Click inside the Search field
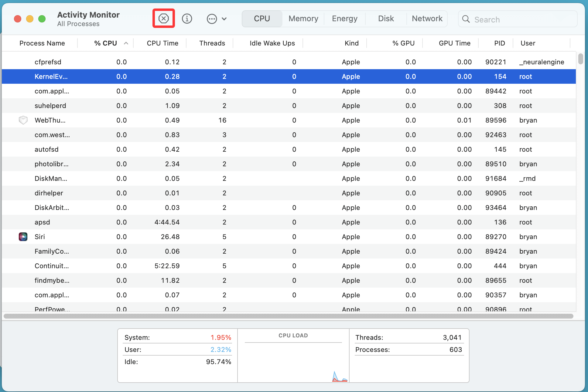 click(516, 19)
